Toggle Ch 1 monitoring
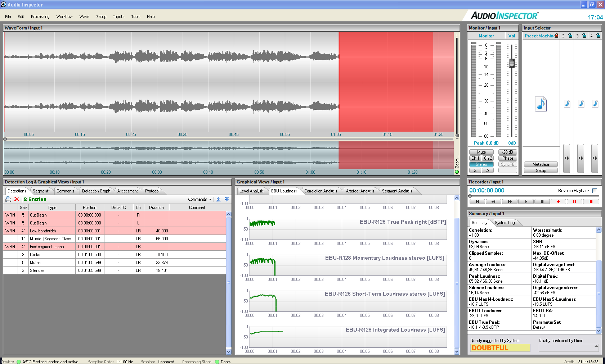605x364 pixels. (475, 158)
